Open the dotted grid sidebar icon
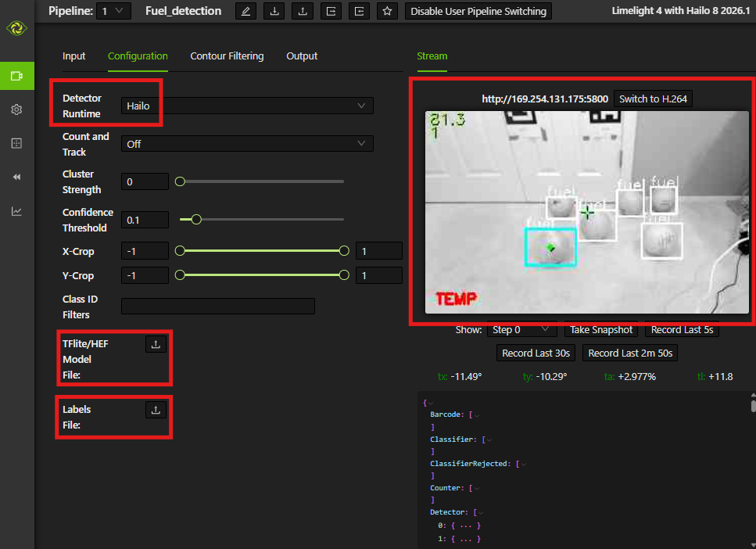 [17, 143]
